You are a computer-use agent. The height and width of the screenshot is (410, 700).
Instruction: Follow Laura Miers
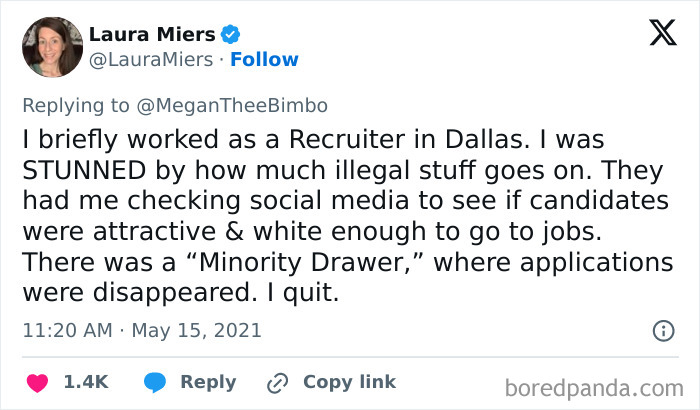click(264, 60)
